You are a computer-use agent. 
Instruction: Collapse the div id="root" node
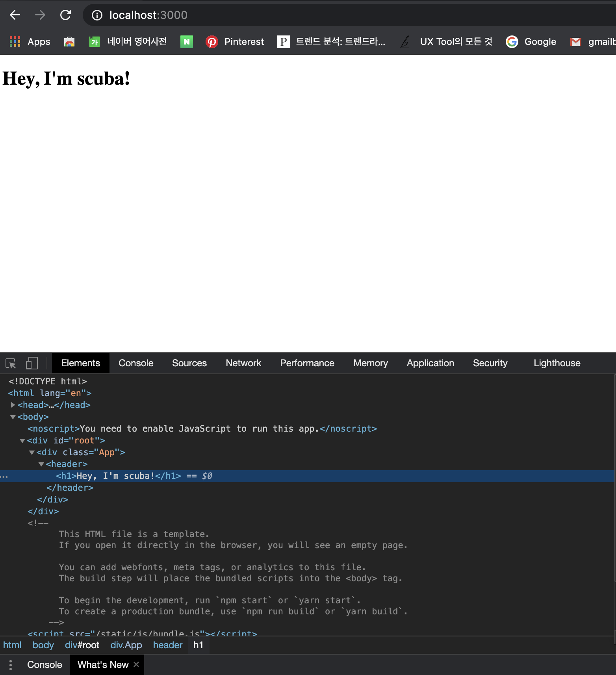[x=22, y=440]
